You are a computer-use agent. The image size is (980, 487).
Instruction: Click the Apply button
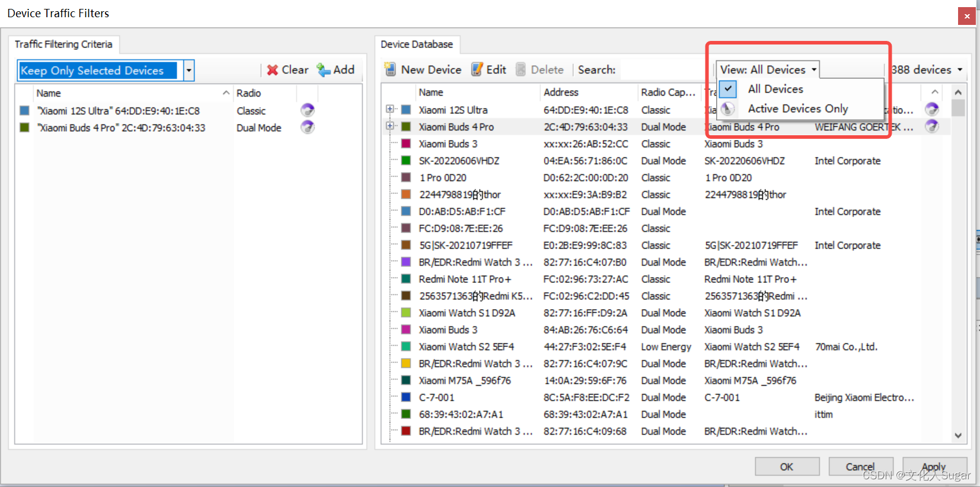[x=934, y=467]
